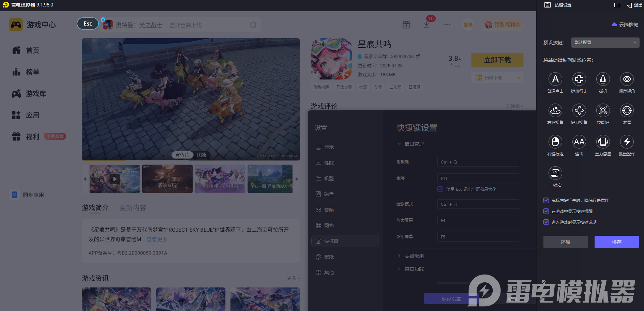The image size is (644, 311).
Task: Open the calendar check-in icon
Action: tap(406, 25)
